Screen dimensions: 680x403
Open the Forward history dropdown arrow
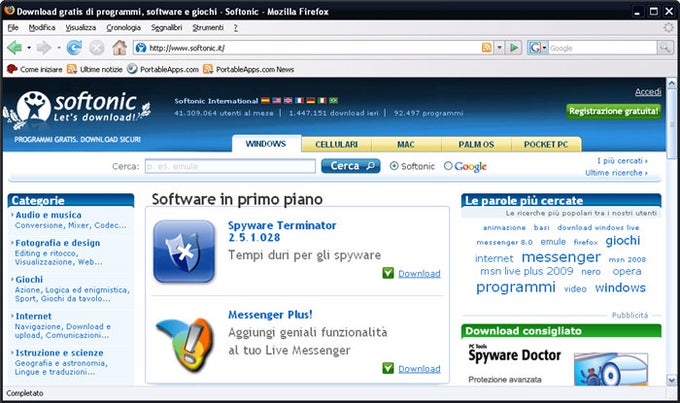[59, 48]
